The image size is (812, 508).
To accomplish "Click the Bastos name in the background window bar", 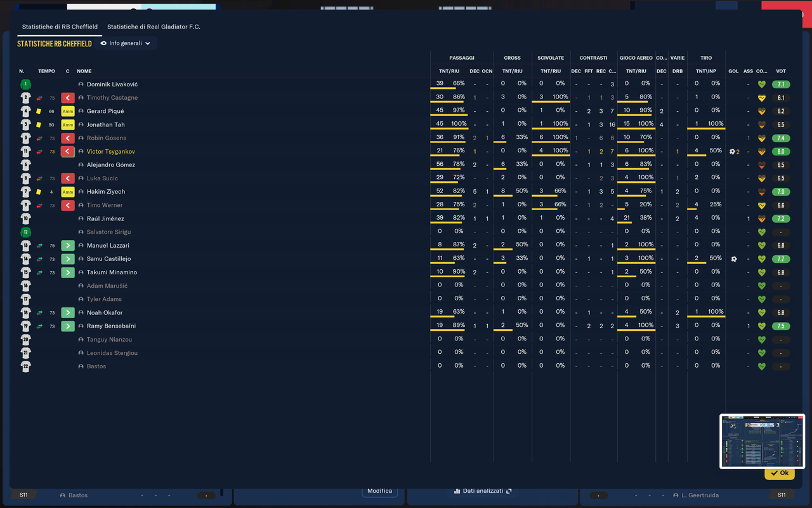I will pyautogui.click(x=78, y=495).
